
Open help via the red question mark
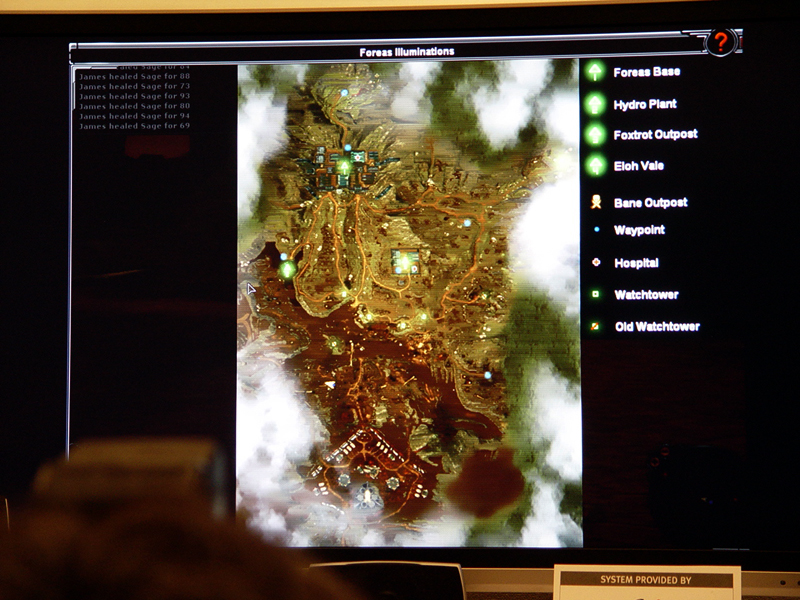point(719,42)
